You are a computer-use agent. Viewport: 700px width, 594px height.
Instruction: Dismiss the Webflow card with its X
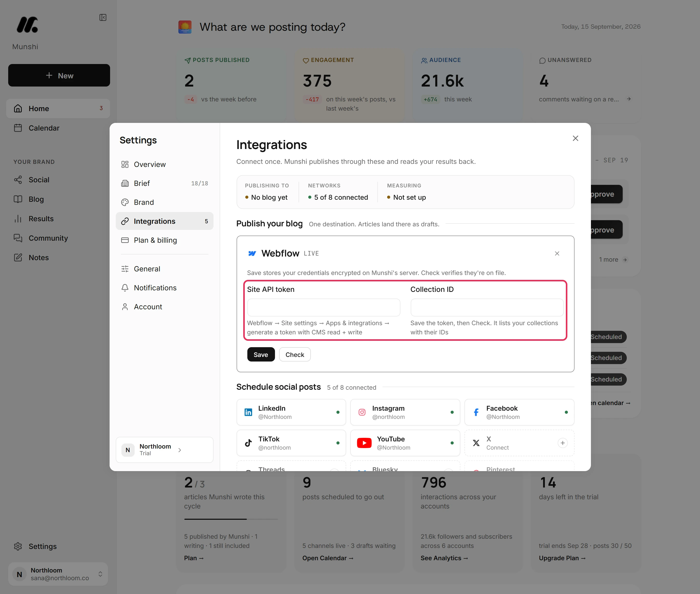[557, 253]
